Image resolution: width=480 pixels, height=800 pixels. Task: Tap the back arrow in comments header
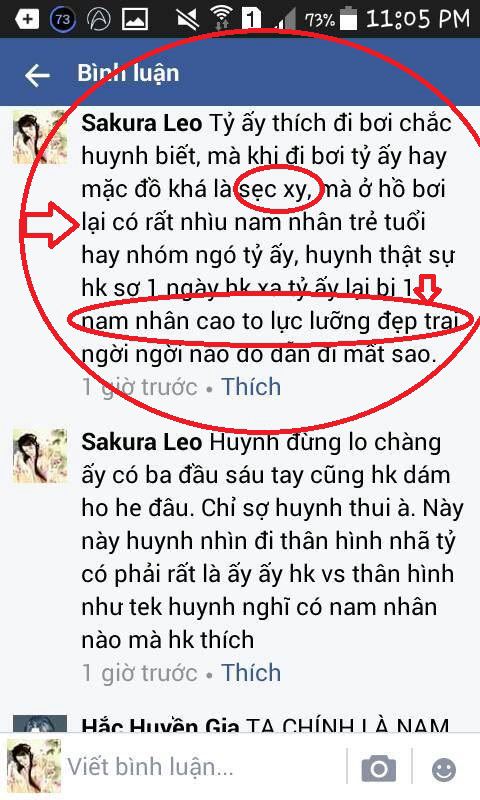[37, 76]
